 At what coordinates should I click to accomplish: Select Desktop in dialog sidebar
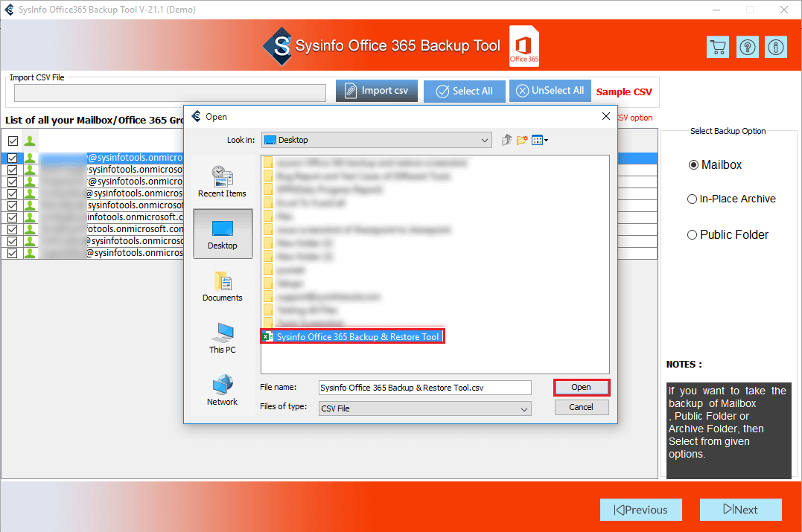click(223, 234)
